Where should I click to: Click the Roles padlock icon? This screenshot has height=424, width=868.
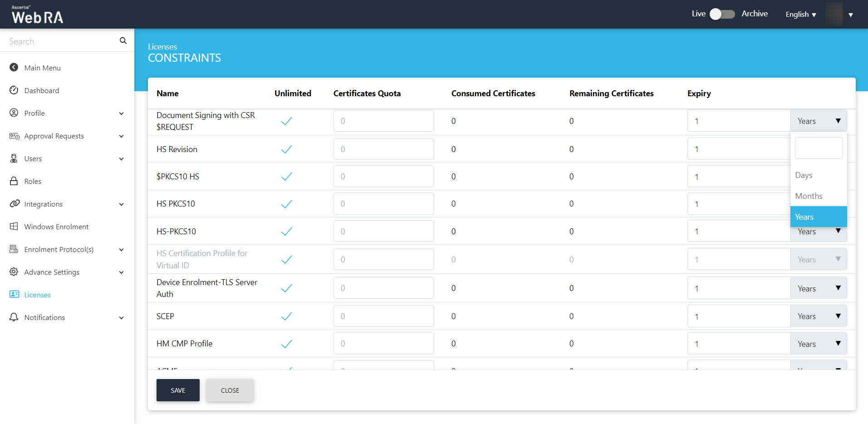tap(14, 181)
